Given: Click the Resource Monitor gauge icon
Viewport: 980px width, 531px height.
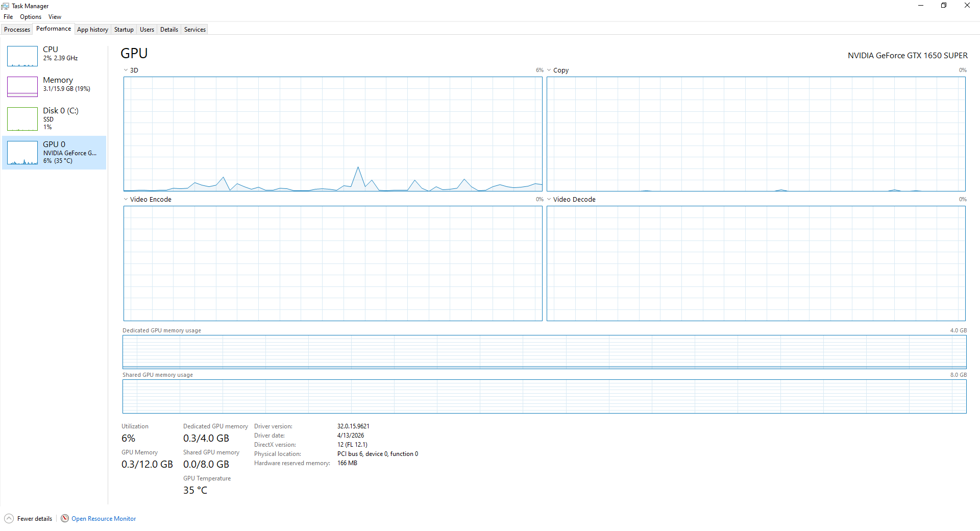Looking at the screenshot, I should tap(65, 518).
